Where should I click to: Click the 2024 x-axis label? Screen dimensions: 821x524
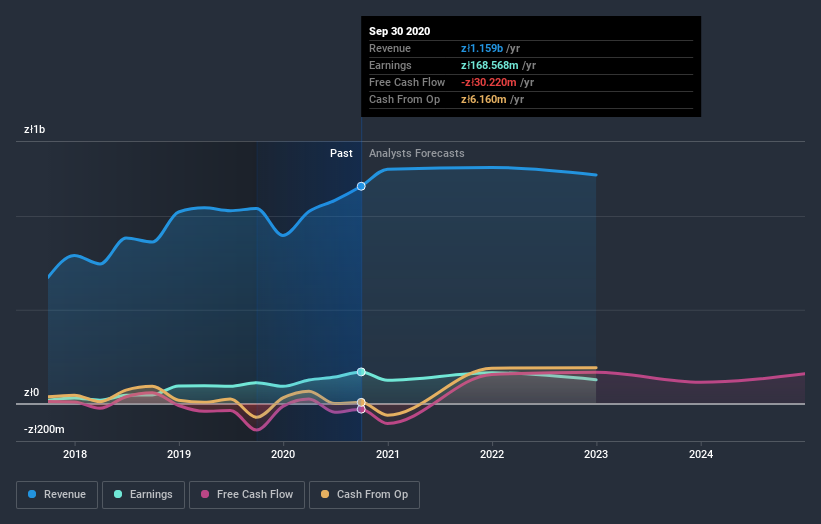click(701, 454)
